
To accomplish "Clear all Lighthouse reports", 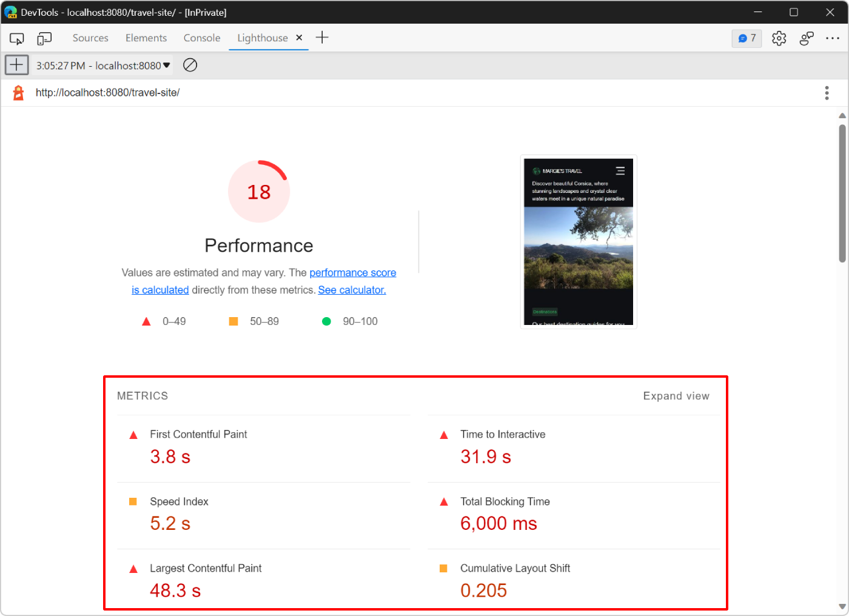I will point(190,65).
